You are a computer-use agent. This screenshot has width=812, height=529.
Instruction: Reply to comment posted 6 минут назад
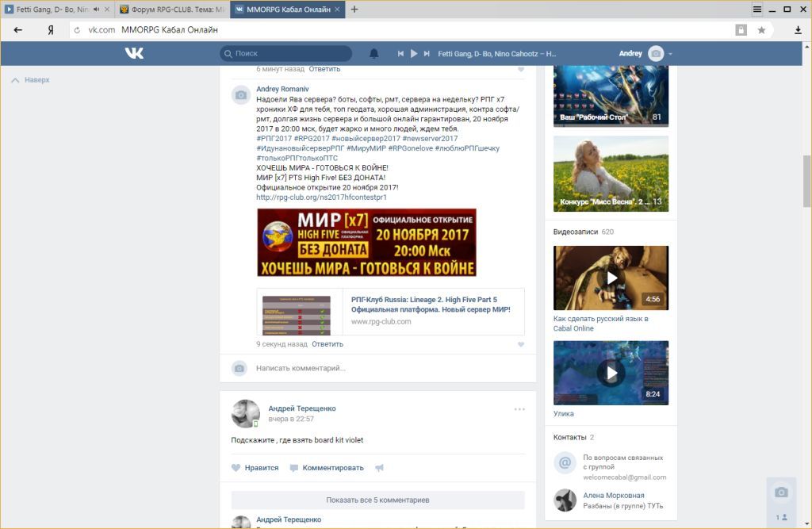click(324, 69)
